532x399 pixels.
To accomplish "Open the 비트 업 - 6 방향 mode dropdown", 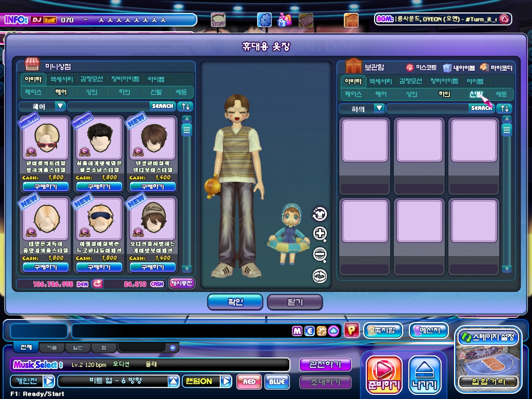I will click(174, 381).
